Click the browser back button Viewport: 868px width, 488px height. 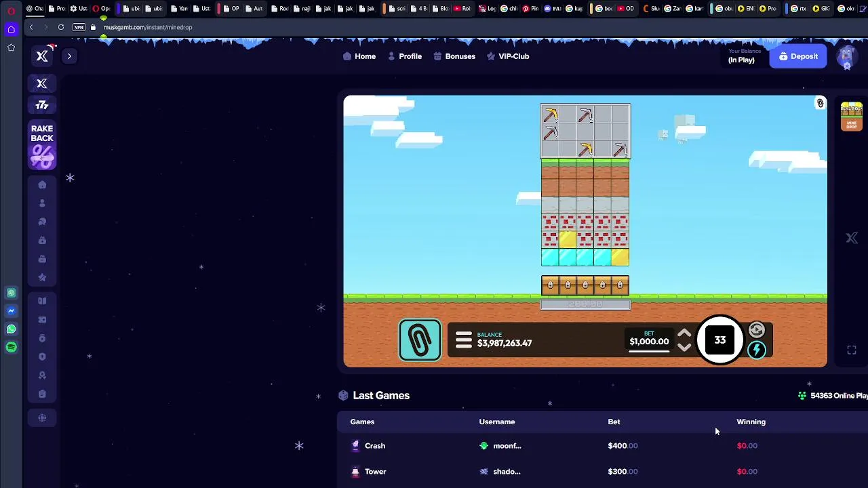click(31, 27)
